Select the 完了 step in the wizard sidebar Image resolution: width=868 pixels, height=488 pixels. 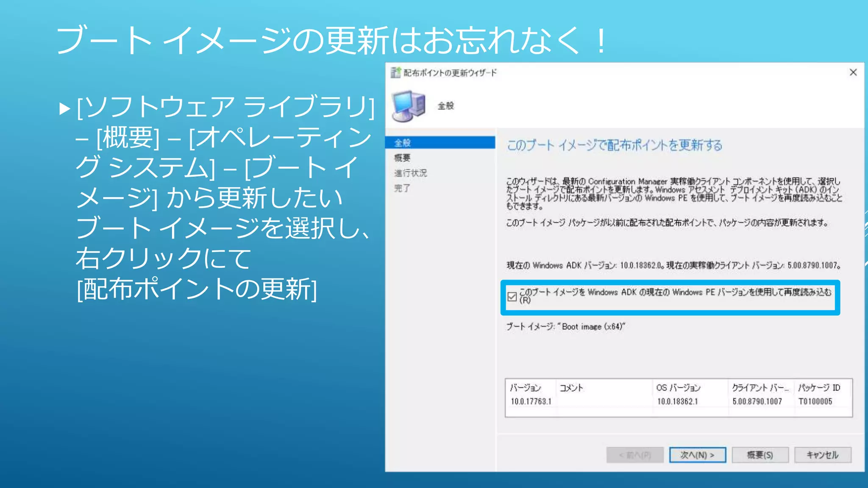pyautogui.click(x=402, y=188)
